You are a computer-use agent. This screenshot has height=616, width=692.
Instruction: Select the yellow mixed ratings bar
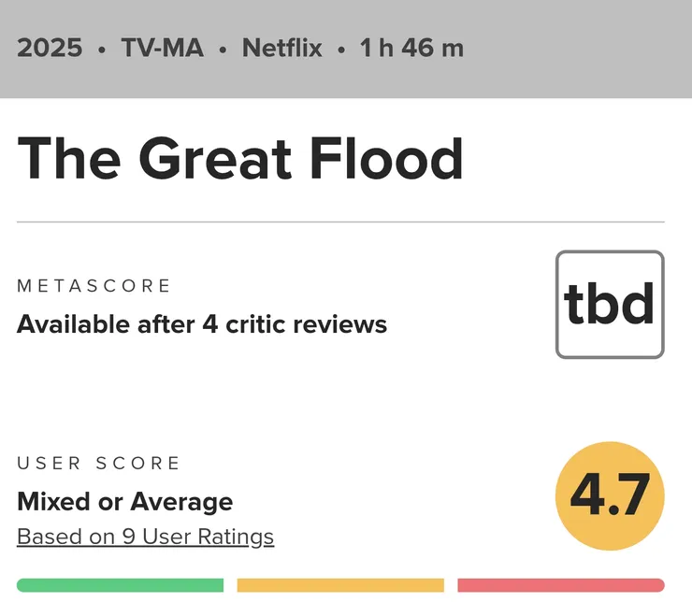[340, 585]
